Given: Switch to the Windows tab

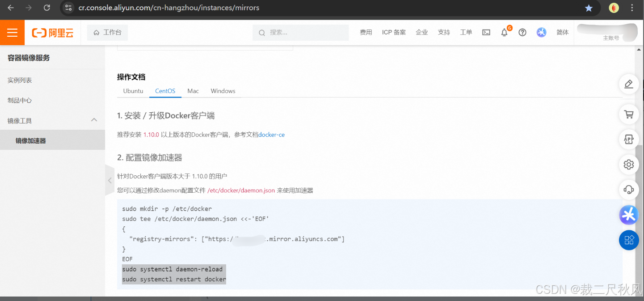Looking at the screenshot, I should (x=223, y=91).
